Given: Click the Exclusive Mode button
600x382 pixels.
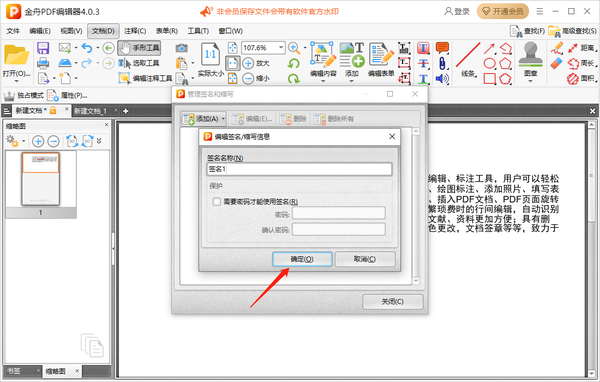Looking at the screenshot, I should click(x=24, y=95).
